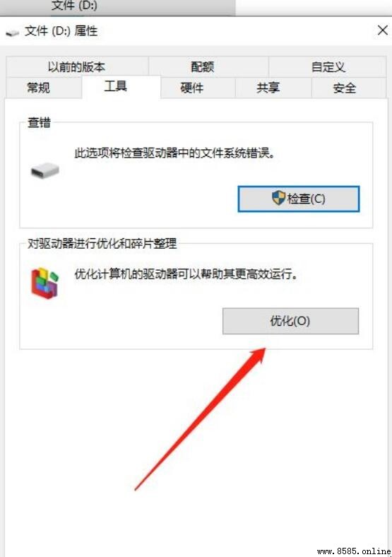Click the 查错 group label
Screen dimensions: 392x557
point(39,122)
